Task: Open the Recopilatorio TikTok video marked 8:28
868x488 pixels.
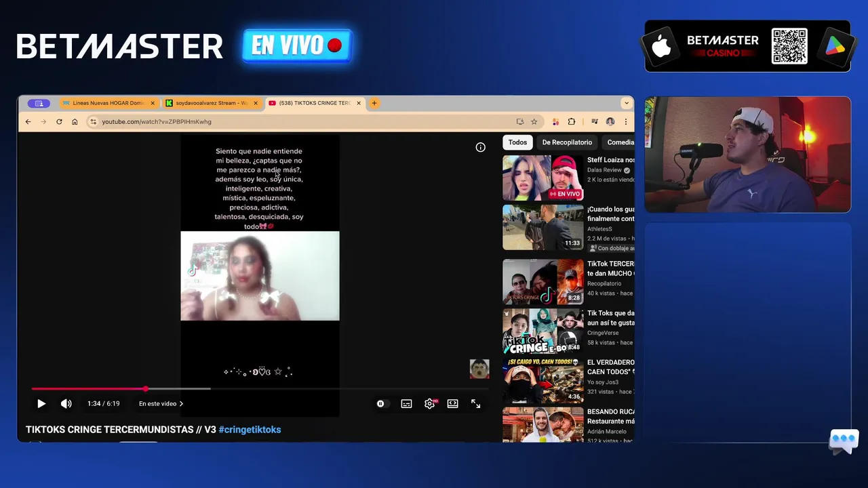Action: pyautogui.click(x=542, y=281)
